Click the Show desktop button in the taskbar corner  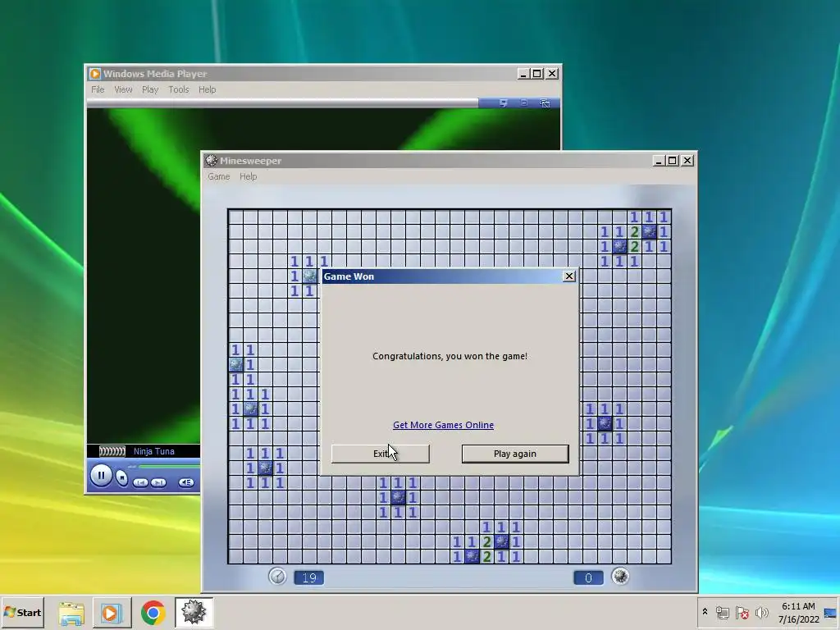pyautogui.click(x=831, y=612)
